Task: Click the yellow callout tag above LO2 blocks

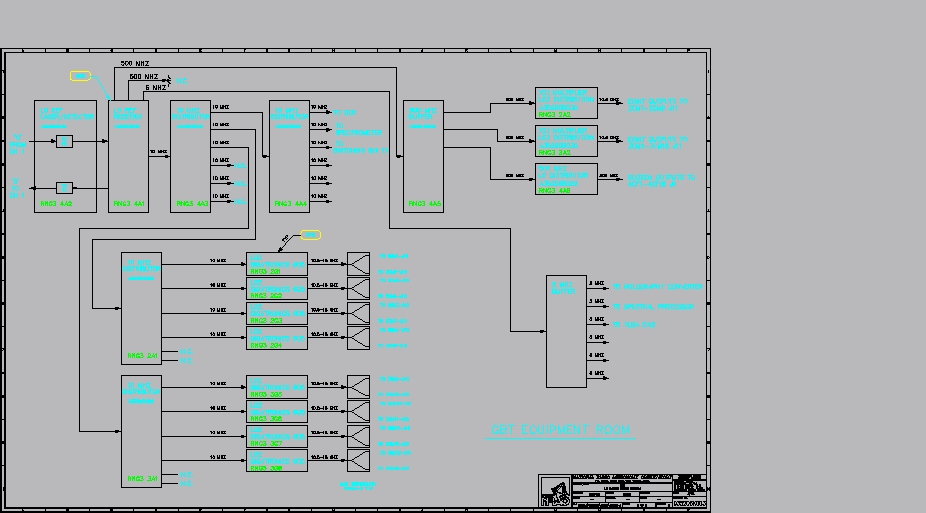Action: tap(311, 235)
